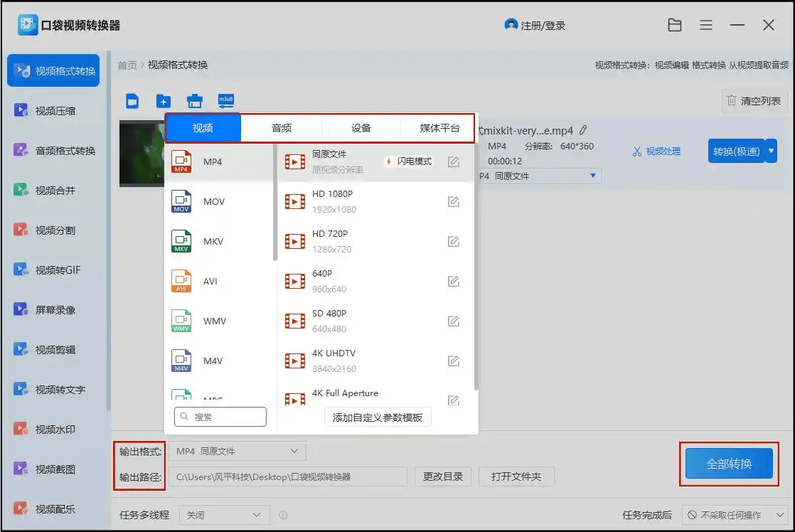Click the pencil icon to rename the video file
795x532 pixels.
click(583, 130)
